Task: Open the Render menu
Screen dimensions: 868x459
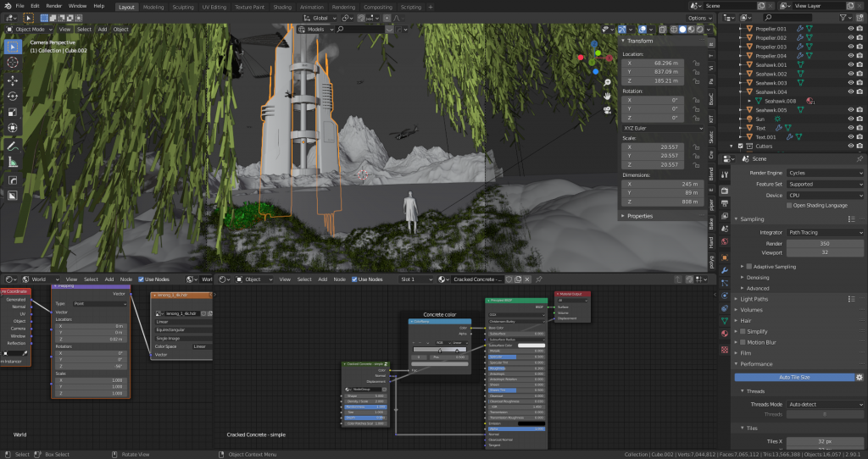Action: tap(53, 6)
